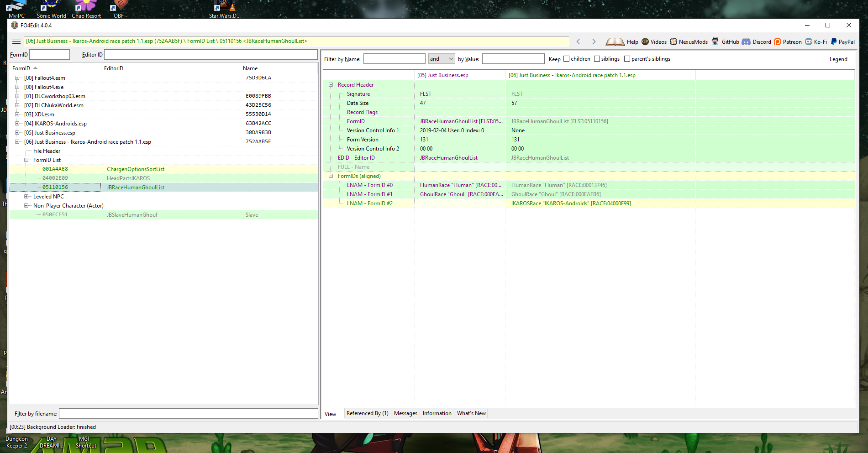Navigate forward with the right arrow

coord(594,42)
